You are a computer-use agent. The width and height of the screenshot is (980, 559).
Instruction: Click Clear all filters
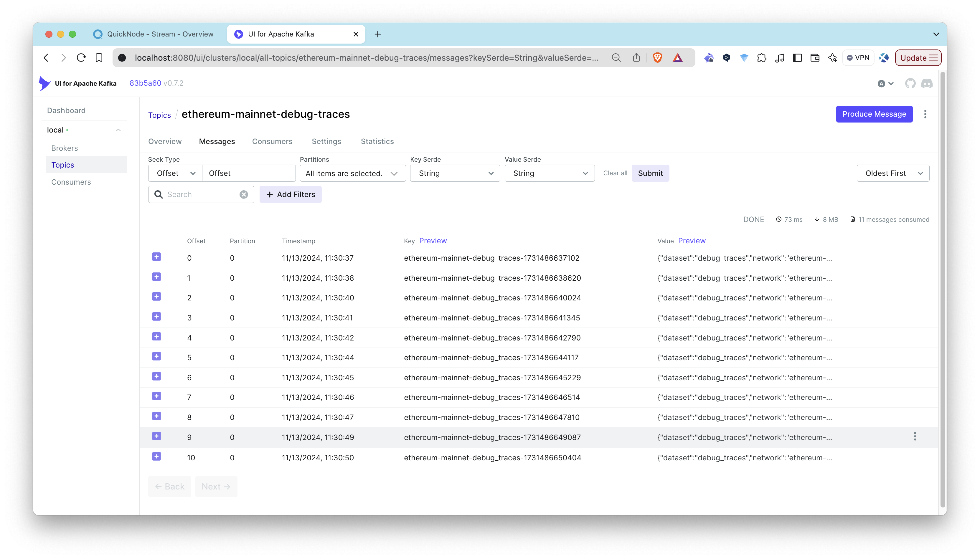615,173
